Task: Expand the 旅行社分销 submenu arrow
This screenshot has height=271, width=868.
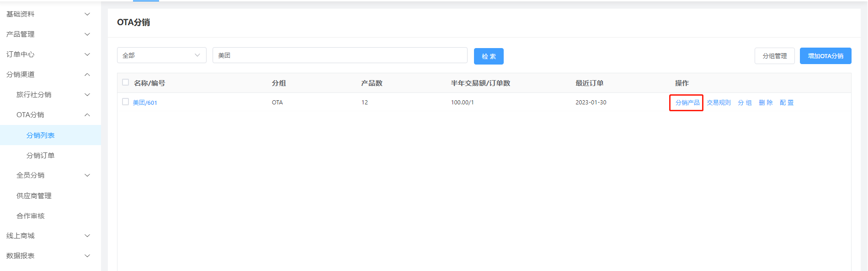Action: pos(87,95)
